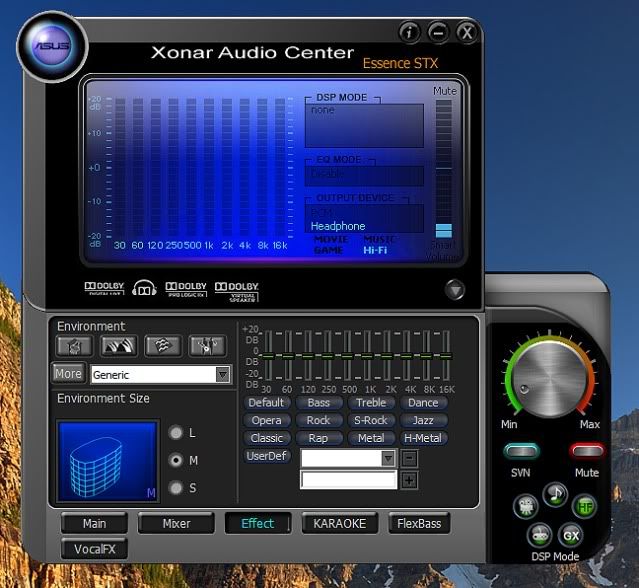Click the master volume knob
Screen dimensions: 639x588
550,379
